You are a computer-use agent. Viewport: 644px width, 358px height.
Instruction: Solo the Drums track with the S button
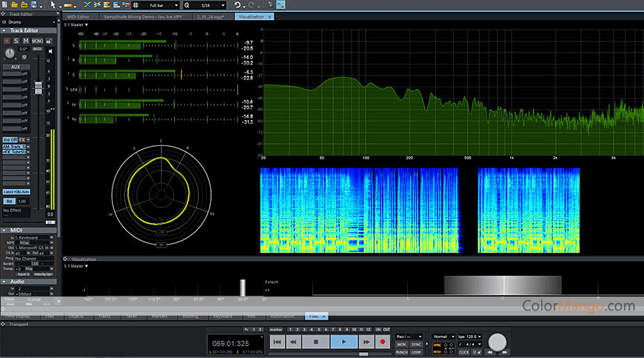16,41
